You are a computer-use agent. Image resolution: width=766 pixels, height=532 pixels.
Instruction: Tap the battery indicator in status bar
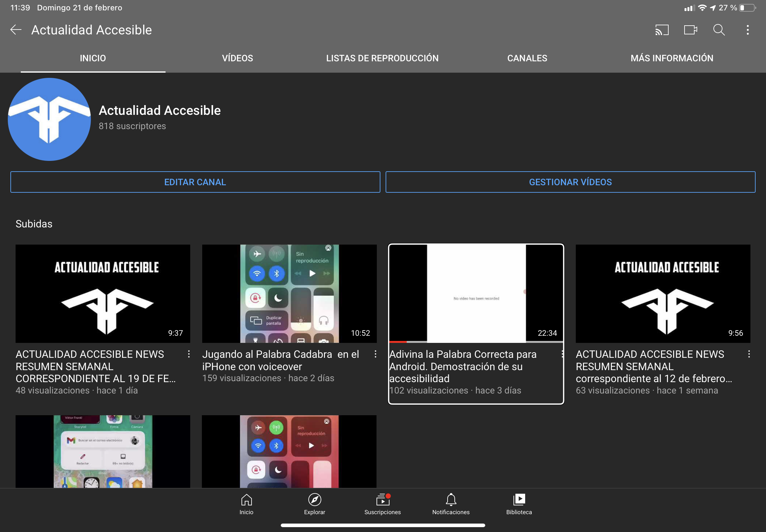pos(747,8)
